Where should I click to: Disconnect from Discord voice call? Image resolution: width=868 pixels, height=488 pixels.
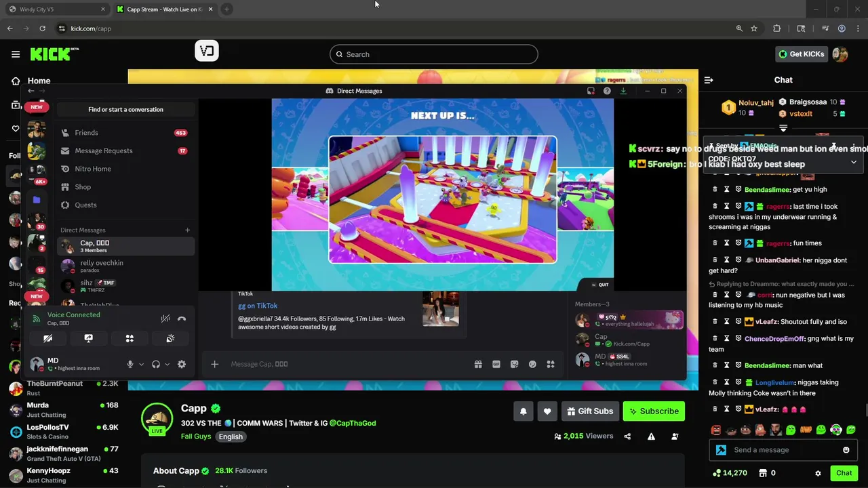tap(182, 319)
